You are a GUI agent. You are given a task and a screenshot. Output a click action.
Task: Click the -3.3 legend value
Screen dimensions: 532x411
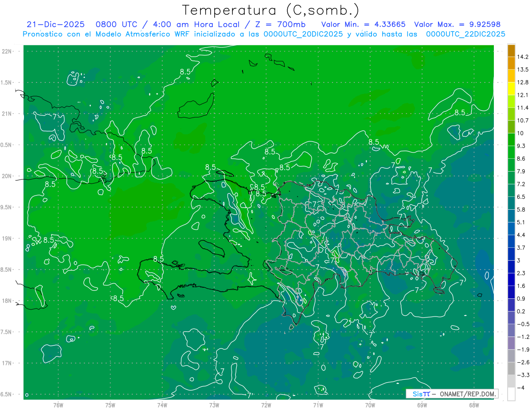click(523, 375)
